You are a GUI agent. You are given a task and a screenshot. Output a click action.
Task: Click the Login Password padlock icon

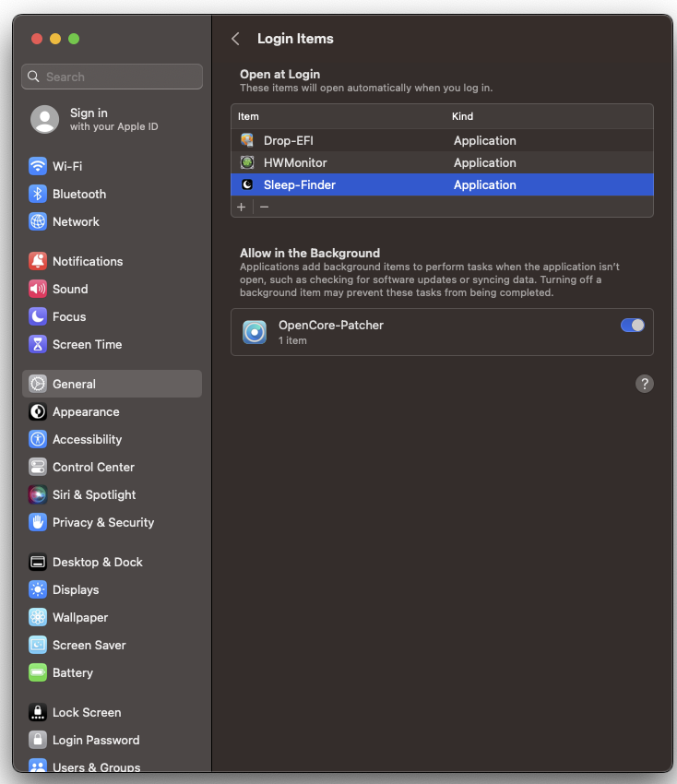coord(38,740)
